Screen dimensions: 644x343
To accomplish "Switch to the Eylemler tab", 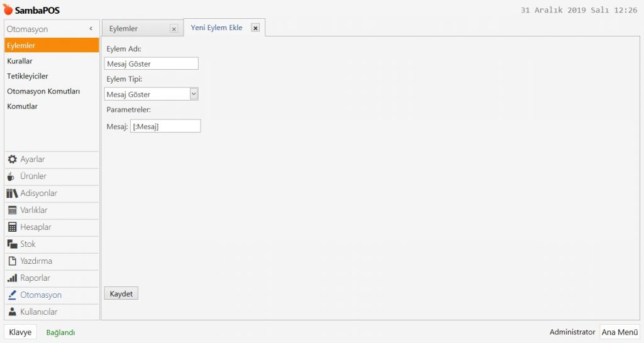I will pyautogui.click(x=124, y=29).
